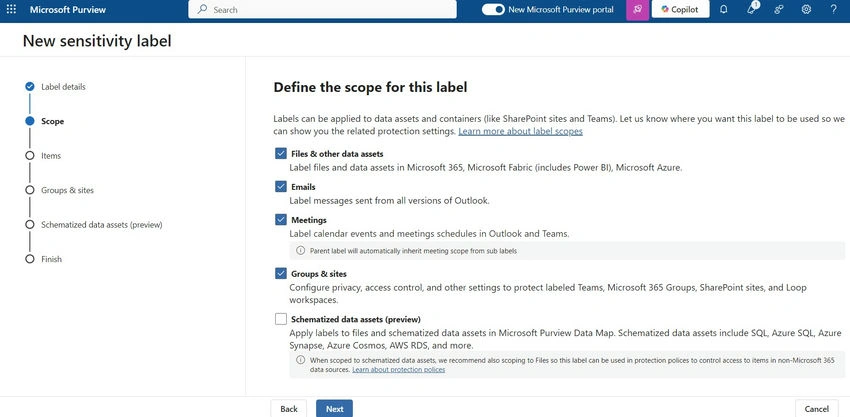Image resolution: width=850 pixels, height=417 pixels.
Task: Open the bell icon with badge 1
Action: point(752,9)
